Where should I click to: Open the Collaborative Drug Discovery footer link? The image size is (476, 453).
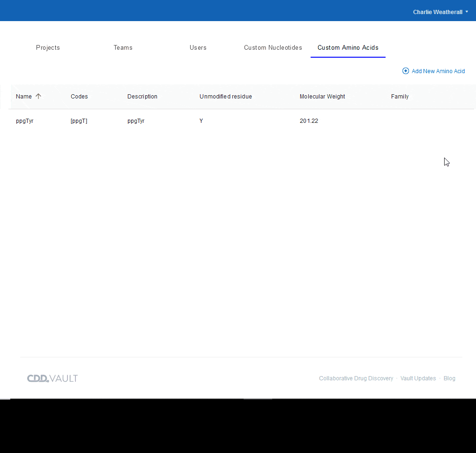[x=356, y=378]
